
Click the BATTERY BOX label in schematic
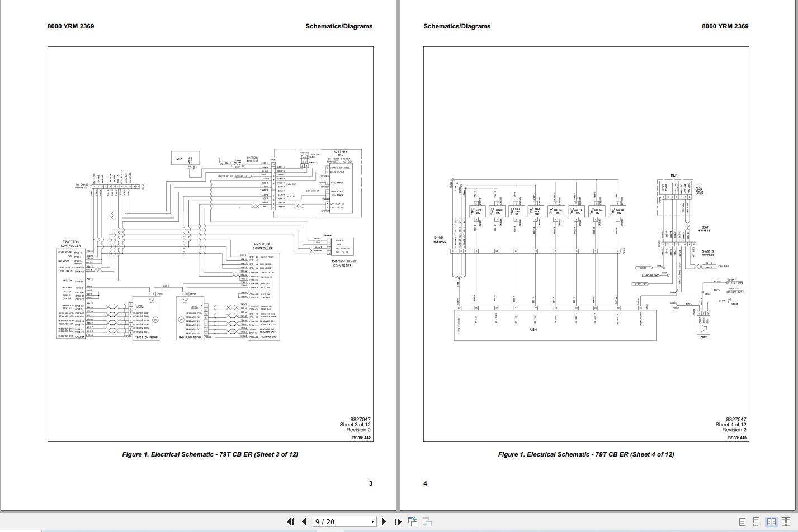[x=340, y=154]
